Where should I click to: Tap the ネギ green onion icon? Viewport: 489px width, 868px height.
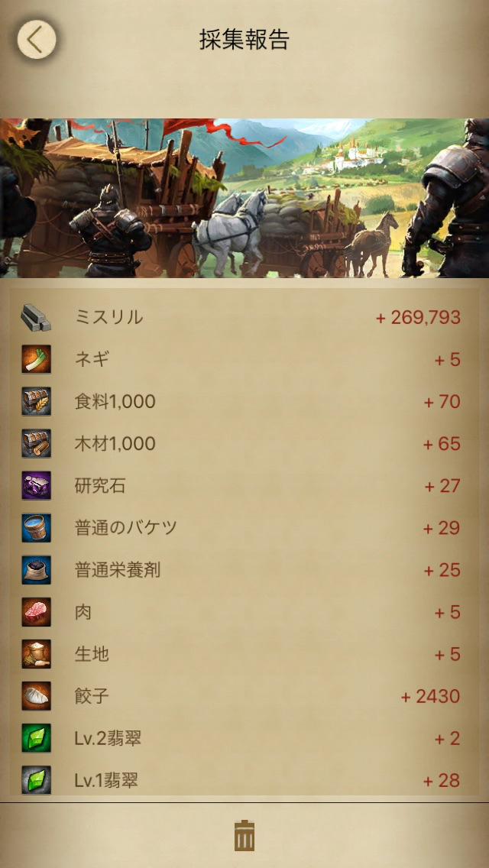tap(36, 360)
